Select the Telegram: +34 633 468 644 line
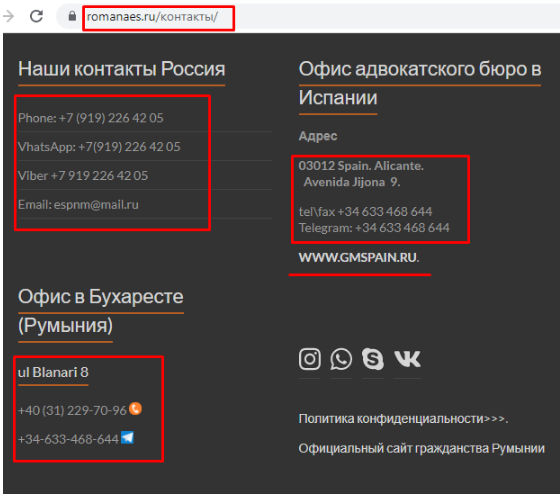The height and width of the screenshot is (494, 560). [374, 228]
